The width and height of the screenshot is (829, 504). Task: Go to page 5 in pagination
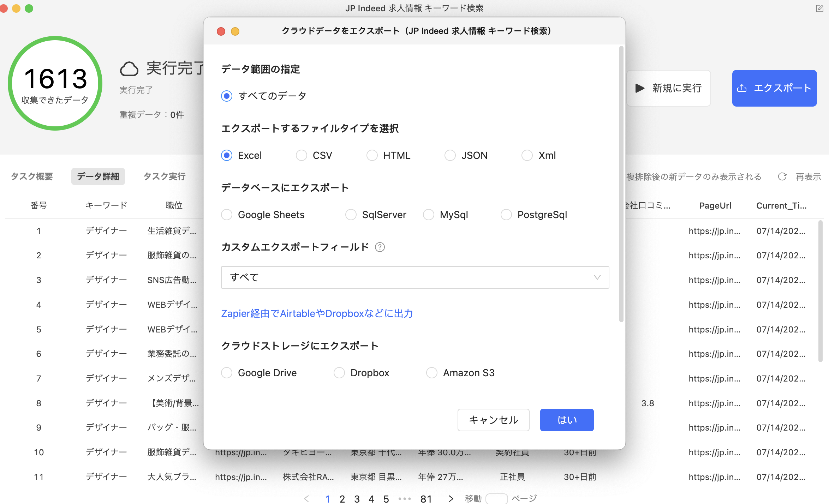pos(386,499)
